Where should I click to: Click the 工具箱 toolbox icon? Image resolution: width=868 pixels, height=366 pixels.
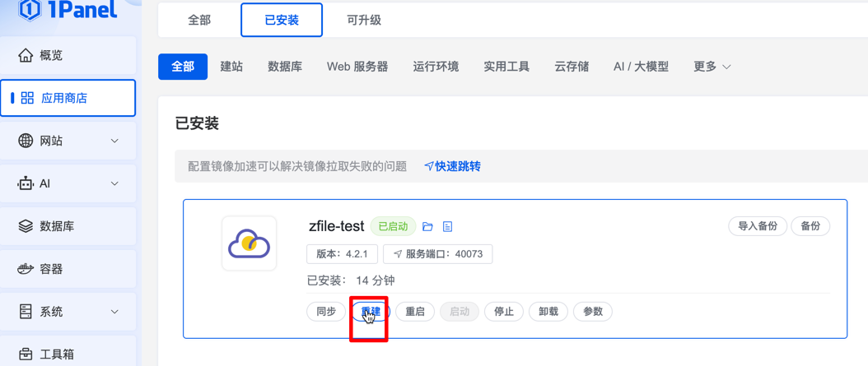[26, 354]
